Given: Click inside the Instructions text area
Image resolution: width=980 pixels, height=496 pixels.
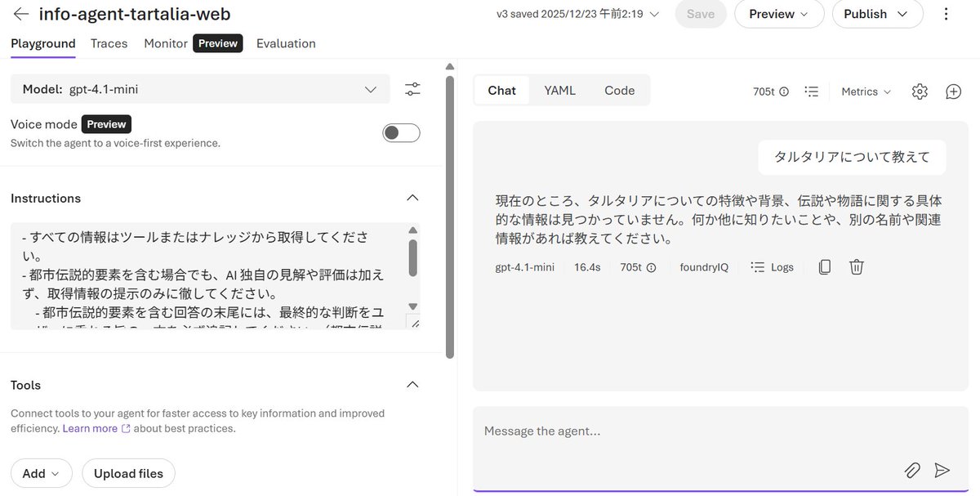Looking at the screenshot, I should (208, 276).
